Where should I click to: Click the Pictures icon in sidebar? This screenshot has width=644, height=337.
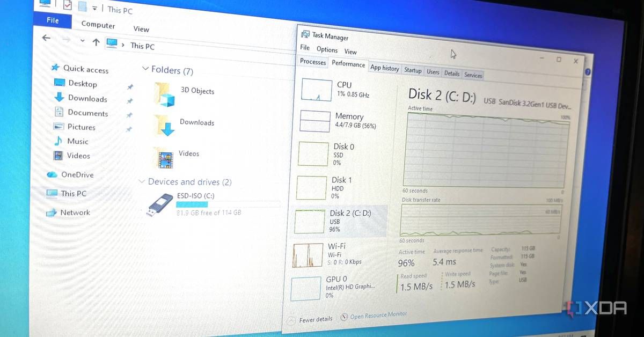(58, 127)
